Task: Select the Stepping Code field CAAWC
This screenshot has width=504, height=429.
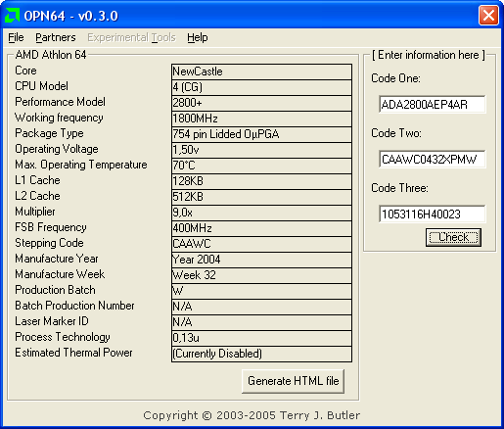Action: [x=261, y=244]
